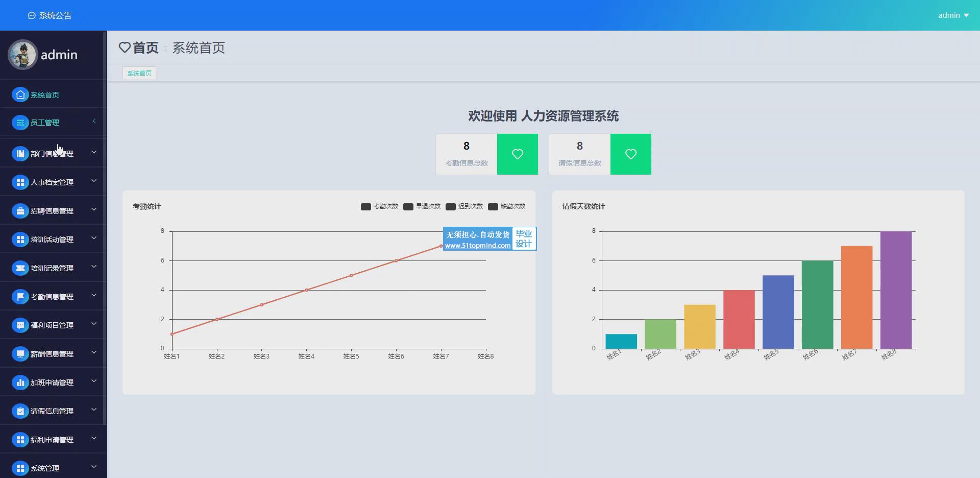Toggle 早退次数 legend series
Image resolution: width=980 pixels, height=478 pixels.
pyautogui.click(x=422, y=206)
